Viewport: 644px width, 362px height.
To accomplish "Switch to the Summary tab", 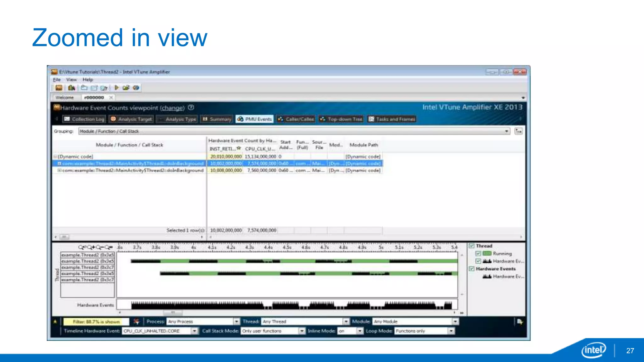I will pos(217,119).
